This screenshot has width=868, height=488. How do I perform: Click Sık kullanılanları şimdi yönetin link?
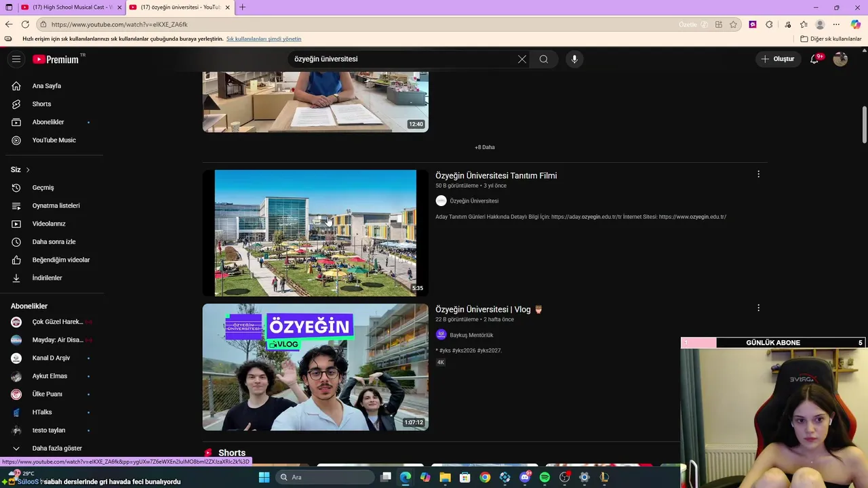(x=264, y=39)
